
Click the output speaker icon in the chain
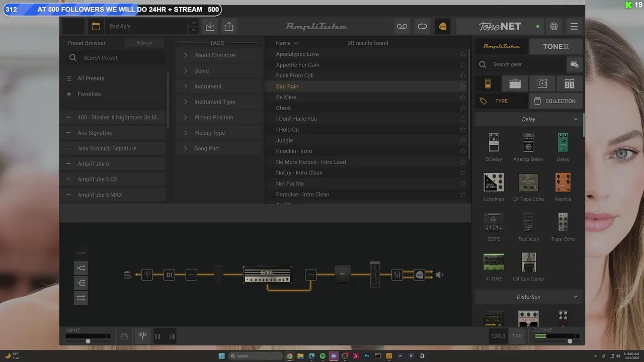[x=439, y=275]
